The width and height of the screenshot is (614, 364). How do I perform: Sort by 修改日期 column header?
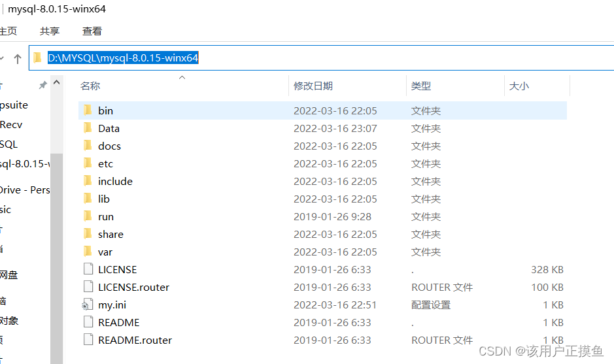pyautogui.click(x=313, y=86)
